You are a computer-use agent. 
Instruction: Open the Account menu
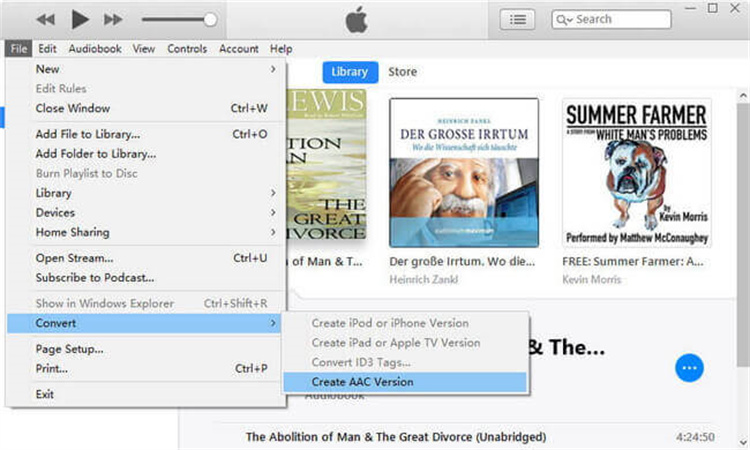239,49
